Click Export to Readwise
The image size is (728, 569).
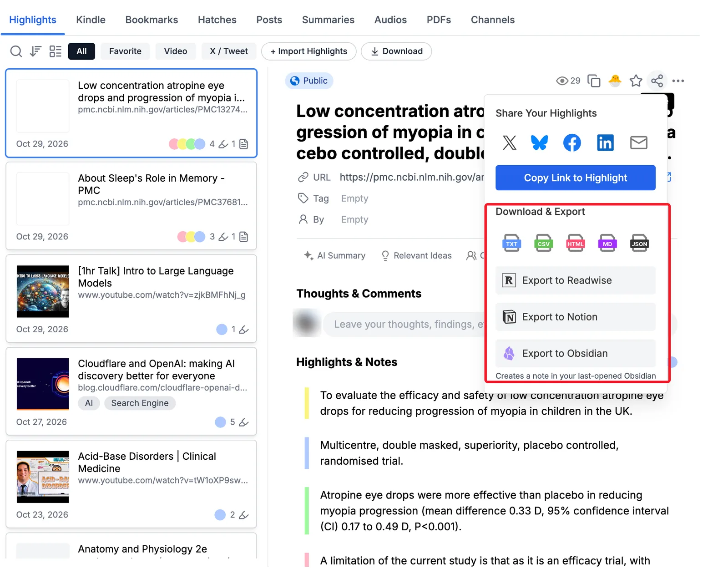(576, 280)
